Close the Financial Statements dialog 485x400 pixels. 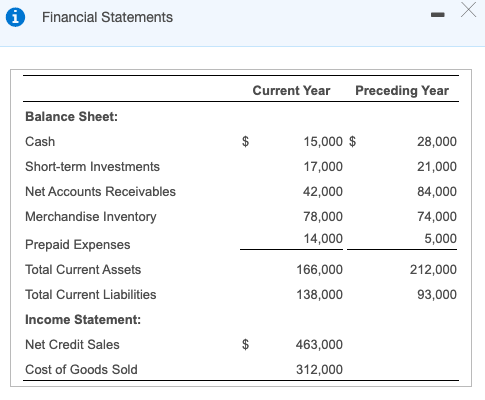point(468,9)
